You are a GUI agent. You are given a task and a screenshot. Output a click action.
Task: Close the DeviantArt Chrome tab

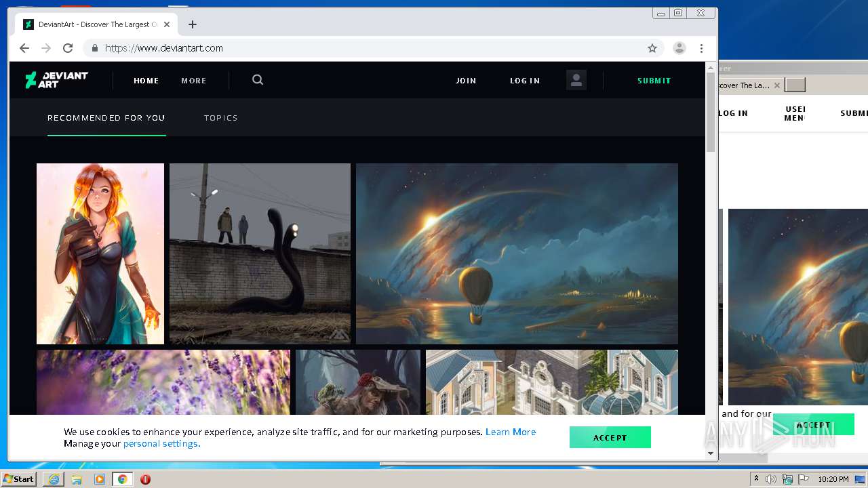[167, 24]
